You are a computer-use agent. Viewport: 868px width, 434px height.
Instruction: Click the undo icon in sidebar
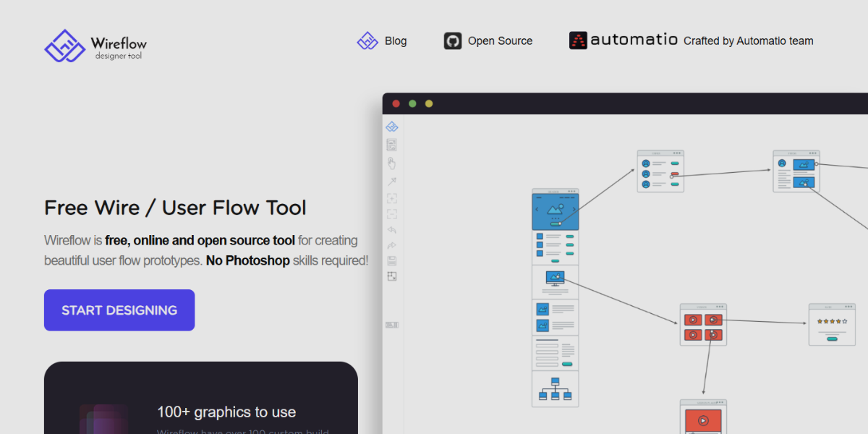391,230
